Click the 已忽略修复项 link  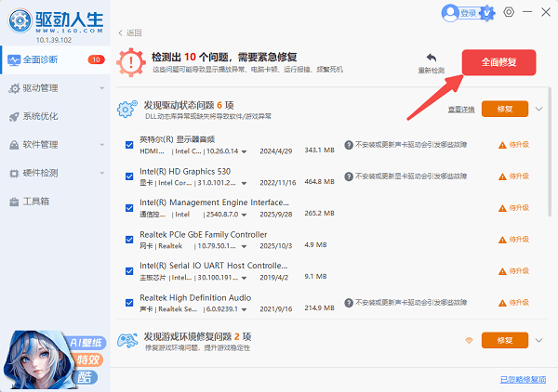[x=524, y=379]
